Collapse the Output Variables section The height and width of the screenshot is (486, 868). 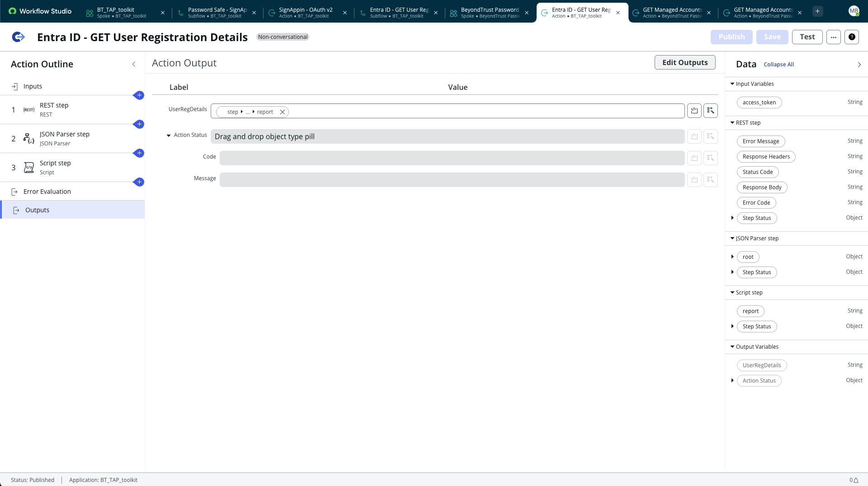tap(732, 347)
